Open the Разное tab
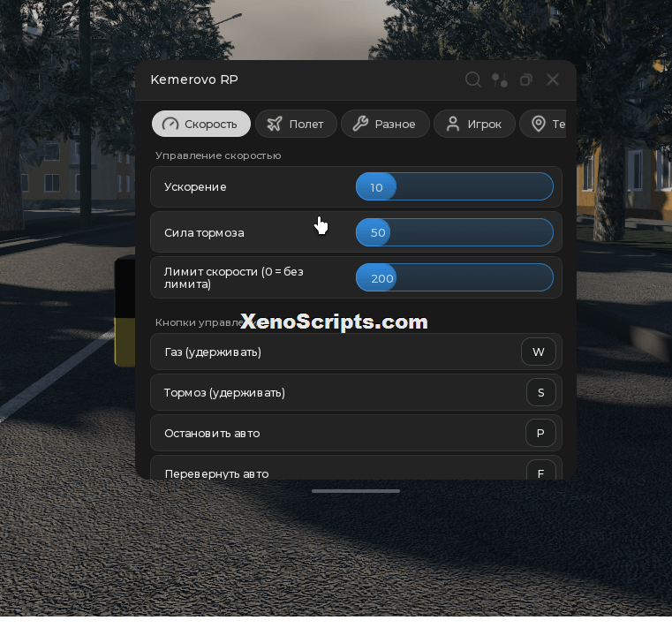 tap(385, 124)
